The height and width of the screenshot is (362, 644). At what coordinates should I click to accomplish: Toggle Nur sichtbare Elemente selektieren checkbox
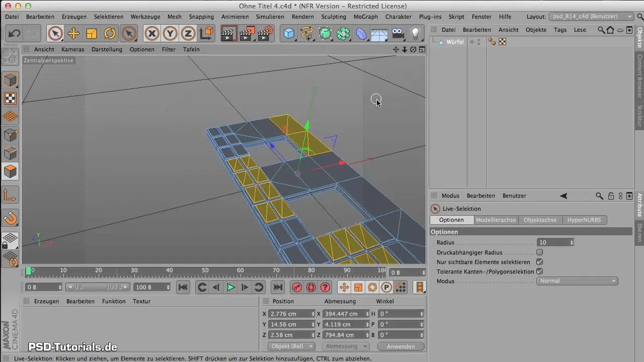[x=539, y=262]
